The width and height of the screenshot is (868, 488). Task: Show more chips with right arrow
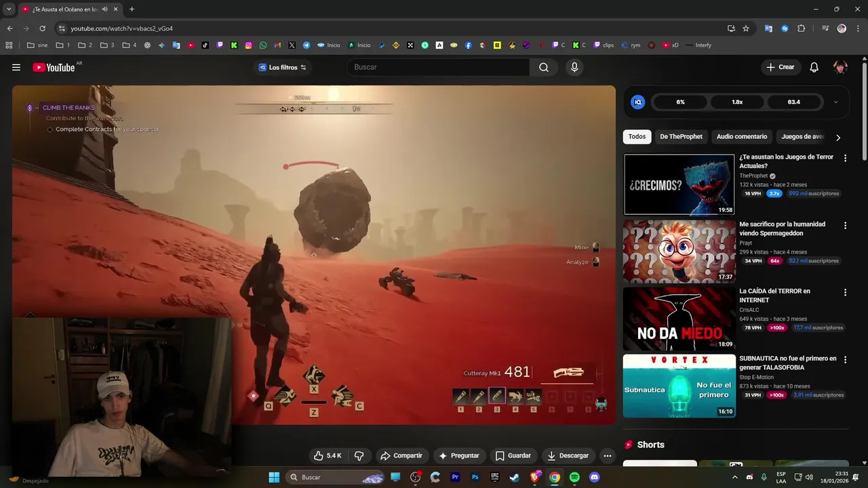pyautogui.click(x=838, y=137)
